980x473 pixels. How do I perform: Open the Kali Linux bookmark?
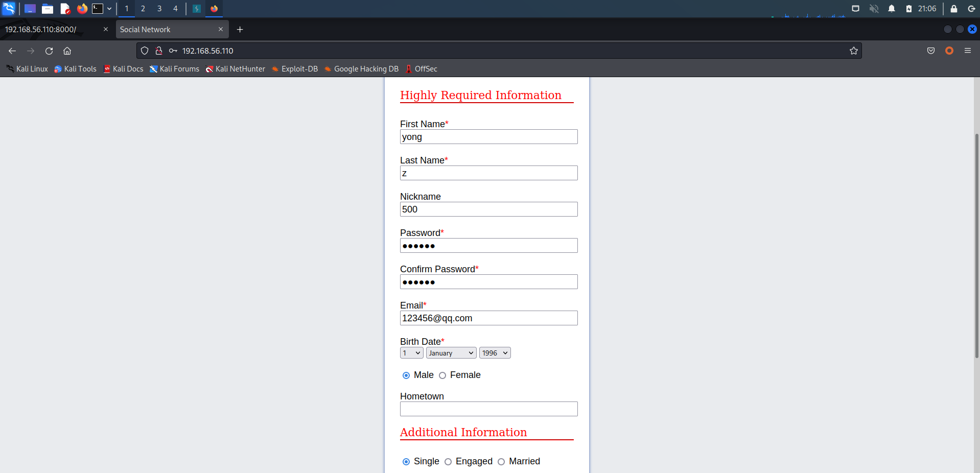click(27, 69)
